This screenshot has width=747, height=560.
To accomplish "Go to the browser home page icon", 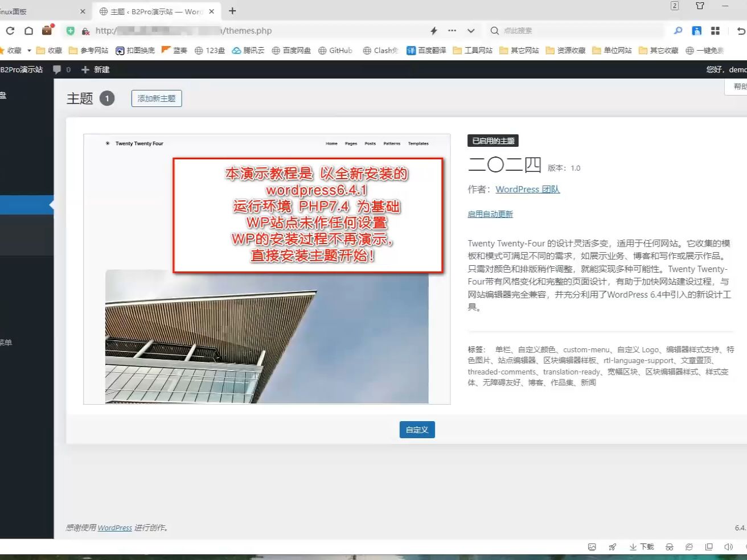I will tap(28, 31).
